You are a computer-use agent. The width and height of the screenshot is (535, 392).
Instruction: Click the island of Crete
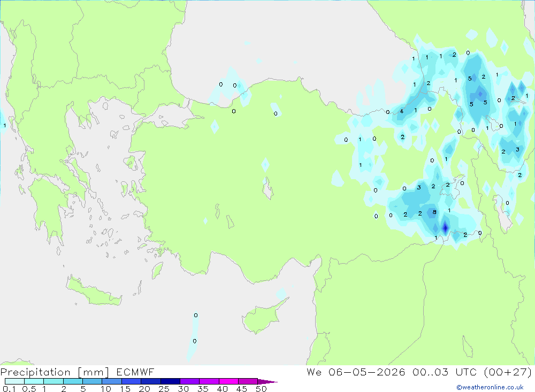[94, 291]
